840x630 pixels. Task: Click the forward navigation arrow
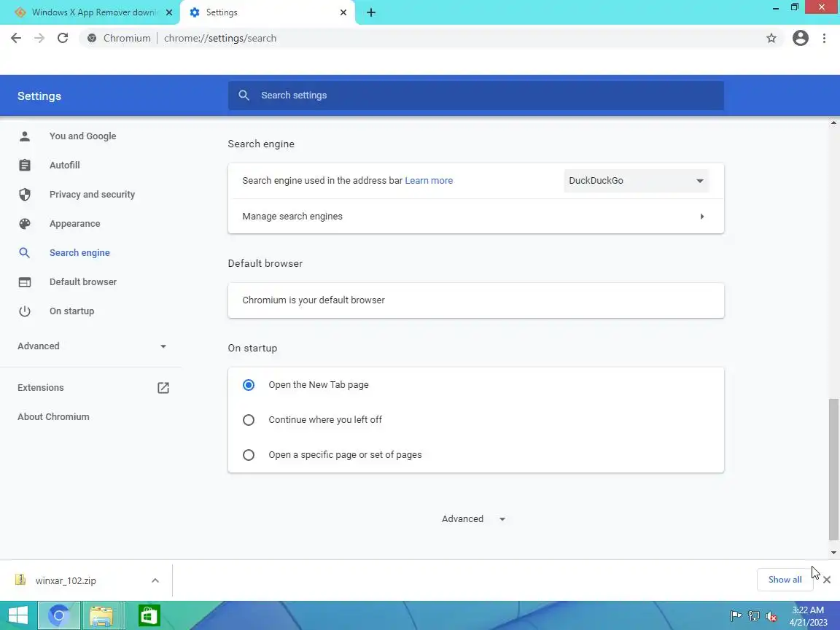click(39, 38)
